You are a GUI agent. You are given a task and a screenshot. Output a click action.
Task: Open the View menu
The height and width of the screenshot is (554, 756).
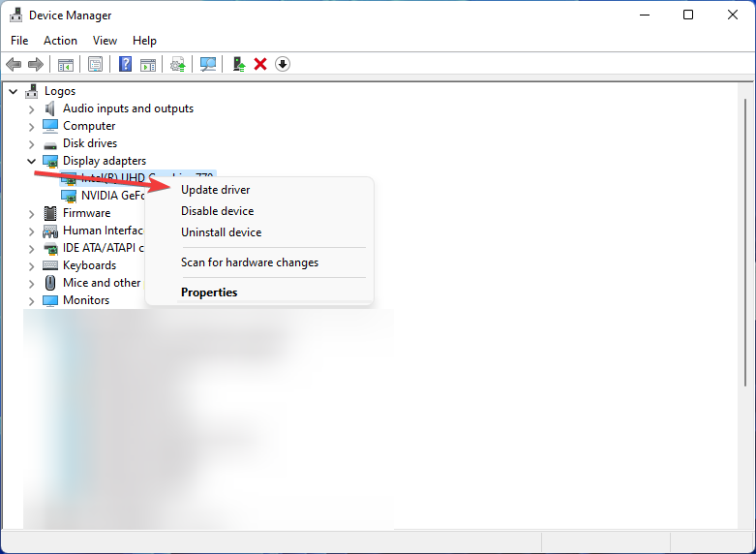point(105,41)
